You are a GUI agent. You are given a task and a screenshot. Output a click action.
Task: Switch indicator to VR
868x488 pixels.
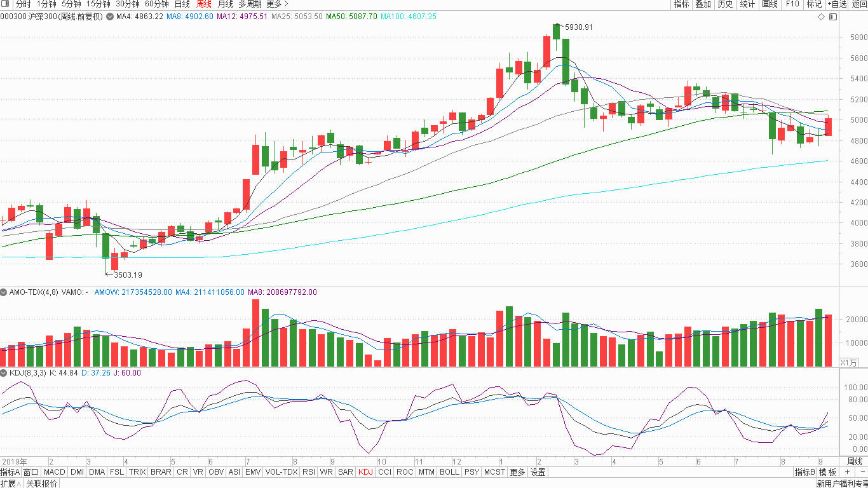pos(198,472)
